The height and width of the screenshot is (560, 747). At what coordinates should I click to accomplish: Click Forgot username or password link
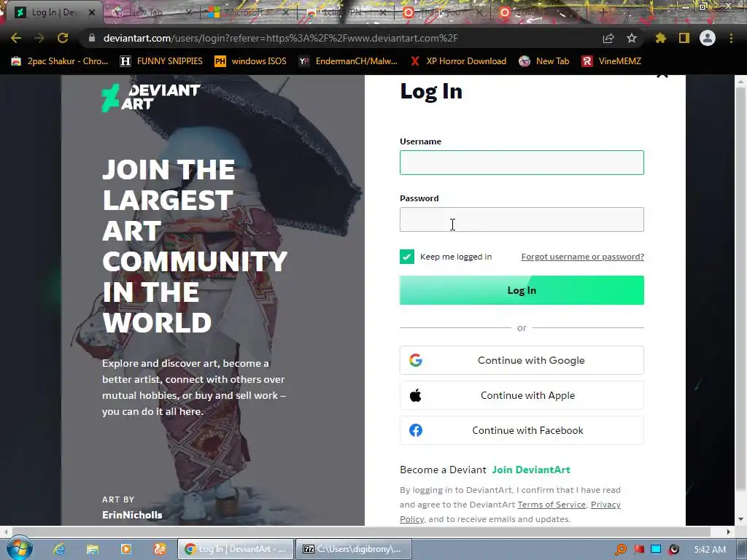(582, 257)
